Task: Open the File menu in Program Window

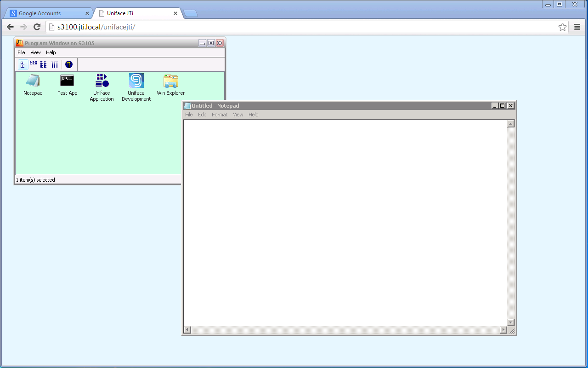Action: (x=21, y=52)
